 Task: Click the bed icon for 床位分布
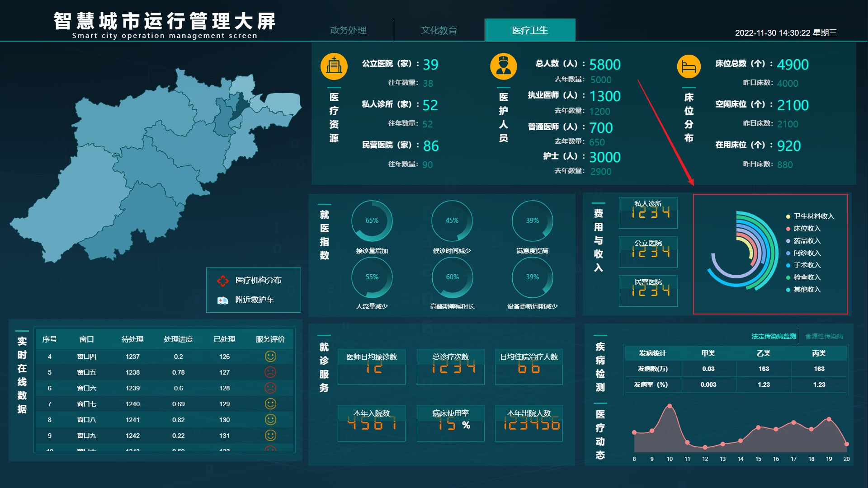(x=689, y=66)
